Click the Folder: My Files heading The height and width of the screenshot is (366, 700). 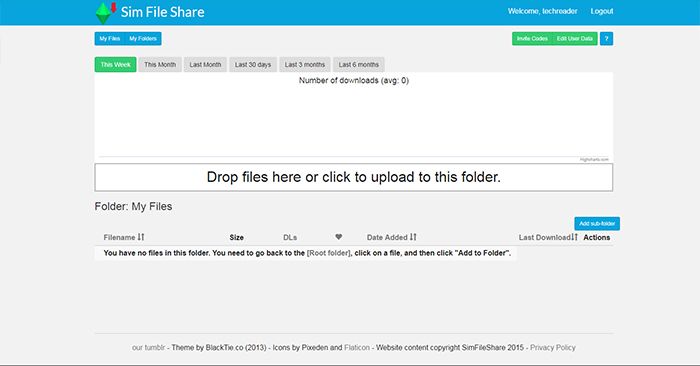133,207
